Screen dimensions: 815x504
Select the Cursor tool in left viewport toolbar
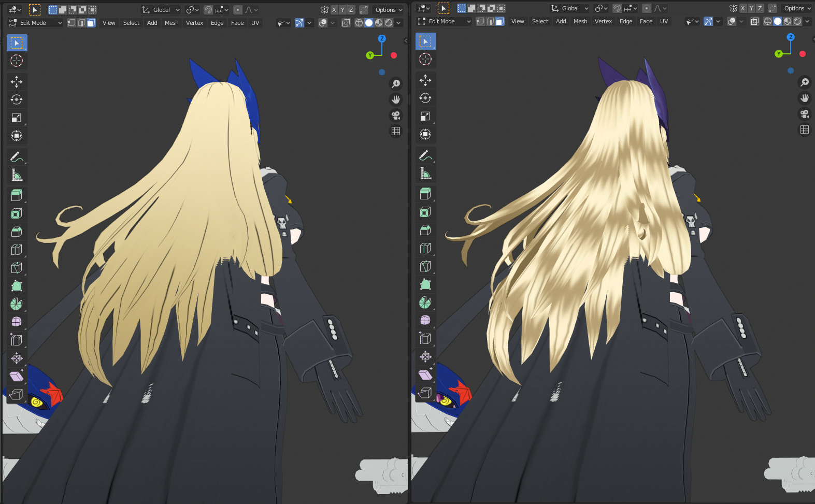(17, 61)
